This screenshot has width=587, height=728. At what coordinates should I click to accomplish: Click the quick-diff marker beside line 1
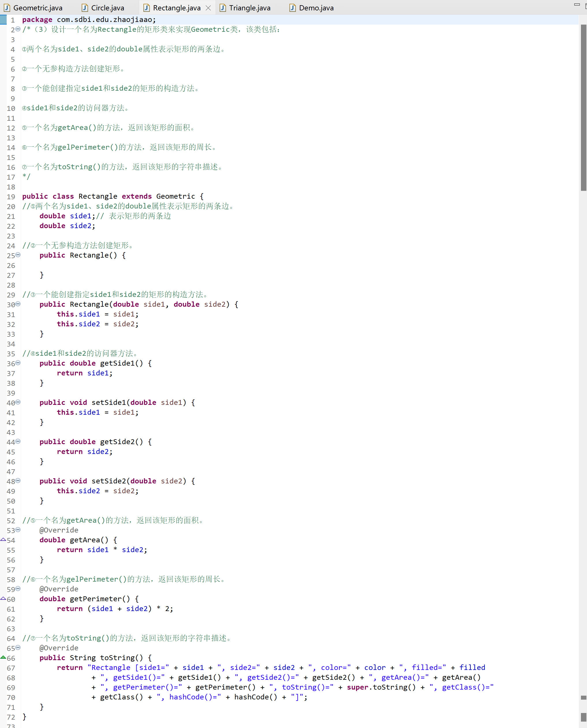tap(3, 20)
